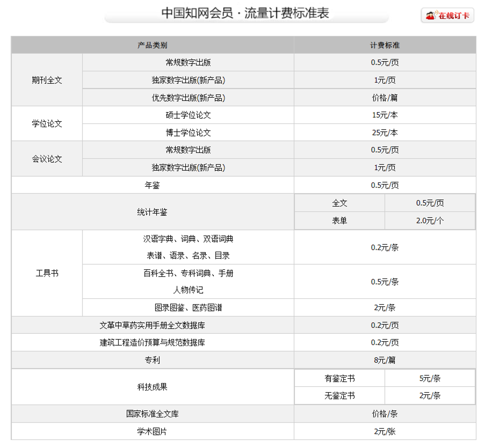The image size is (485, 448).
Task: Click the 年鉴 row label
Action: (x=152, y=185)
